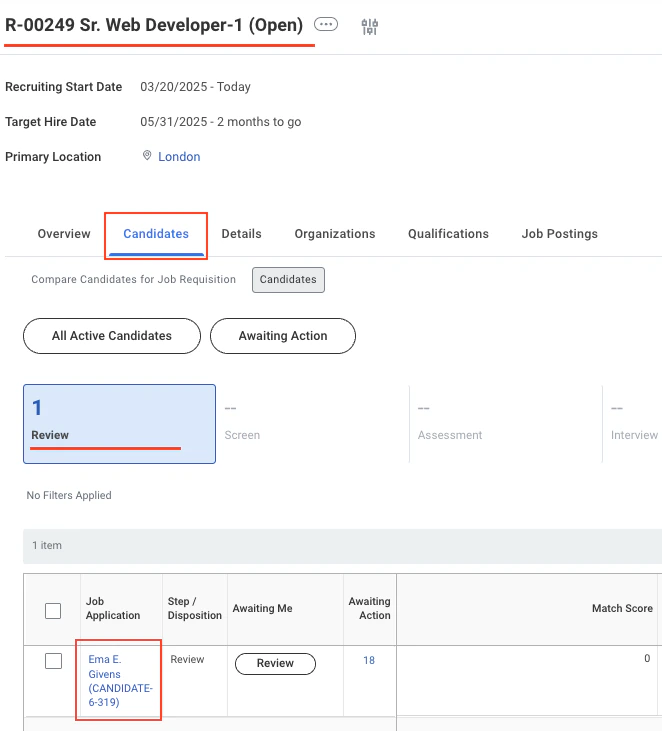Open the London location link

tap(179, 157)
